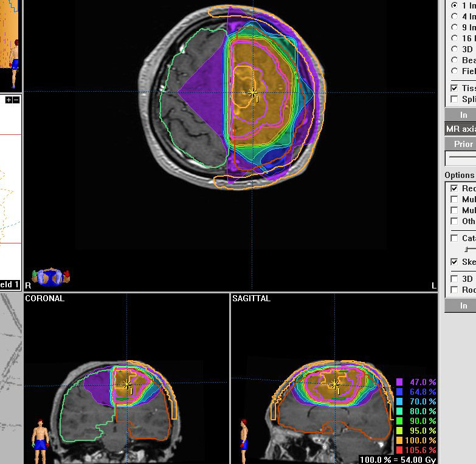
Task: Click the axial patient orientation icon
Action: click(51, 277)
